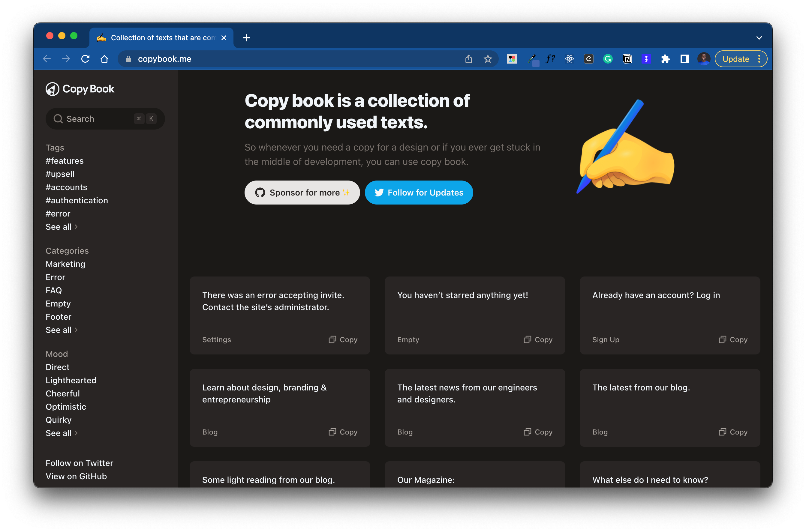Screen dimensions: 806x532
Task: Open the Update button's three-dot menu
Action: [x=759, y=59]
